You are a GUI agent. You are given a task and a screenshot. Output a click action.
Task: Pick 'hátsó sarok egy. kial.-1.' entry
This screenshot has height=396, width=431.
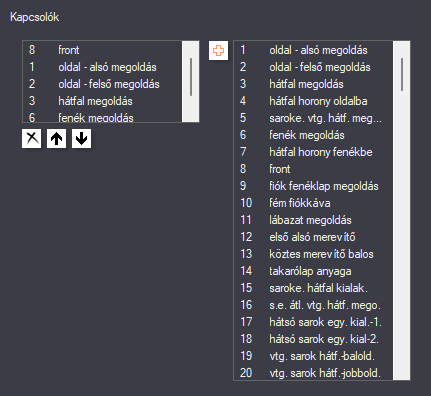coord(313,322)
